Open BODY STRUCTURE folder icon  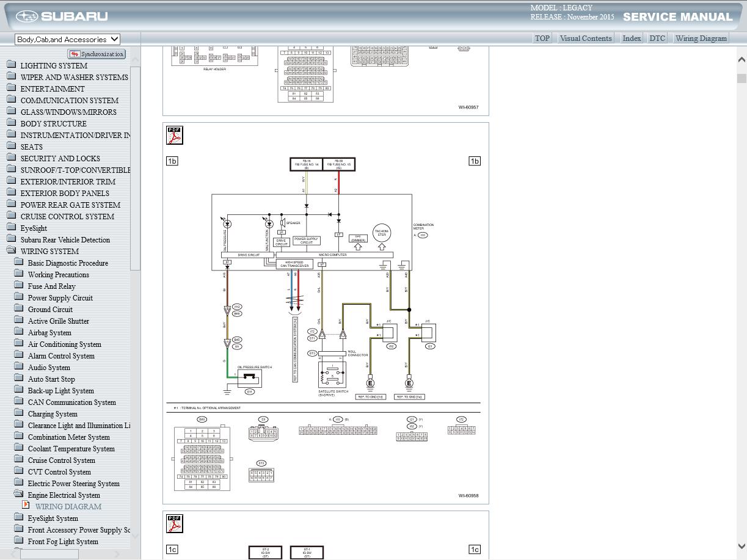(x=12, y=123)
